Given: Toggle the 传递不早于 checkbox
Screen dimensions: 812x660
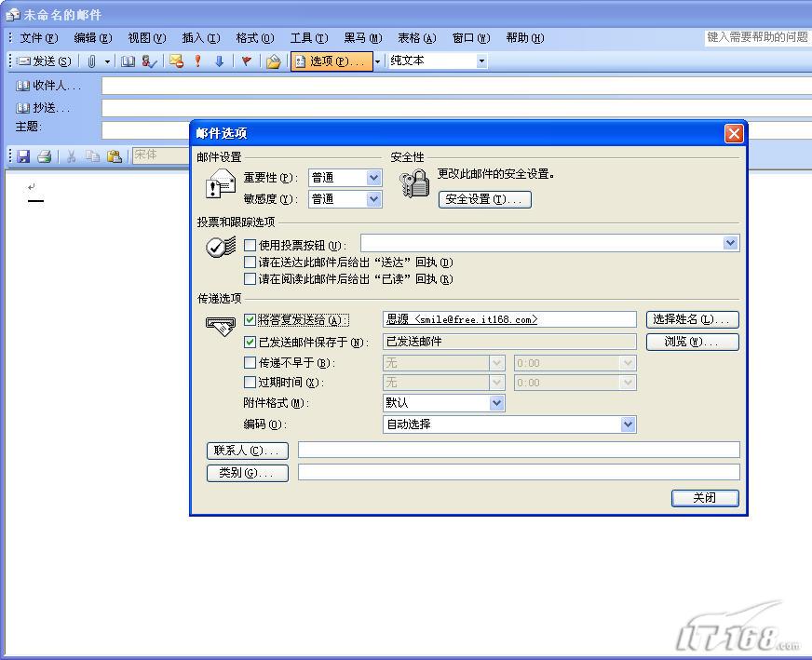Looking at the screenshot, I should pyautogui.click(x=250, y=363).
